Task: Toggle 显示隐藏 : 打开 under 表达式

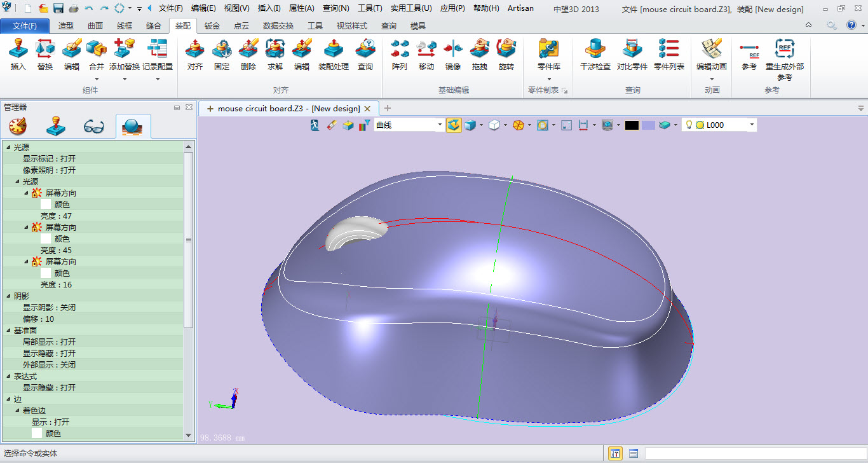Action: [49, 387]
